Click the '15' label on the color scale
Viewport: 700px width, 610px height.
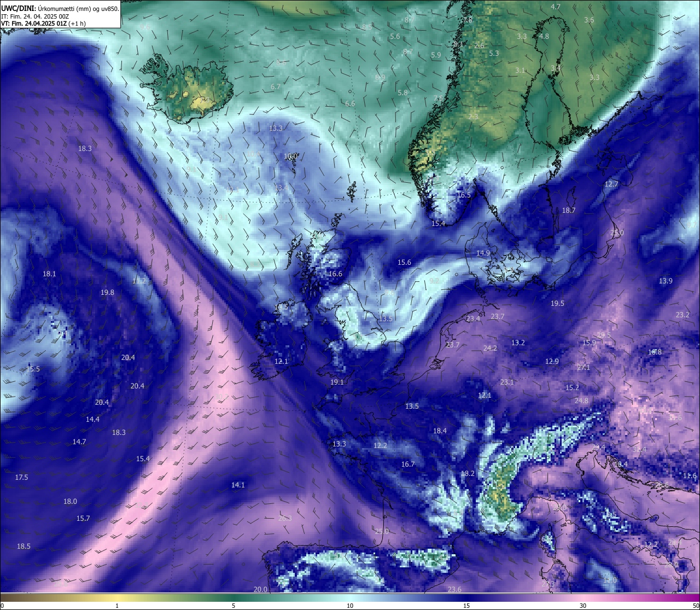coord(466,605)
